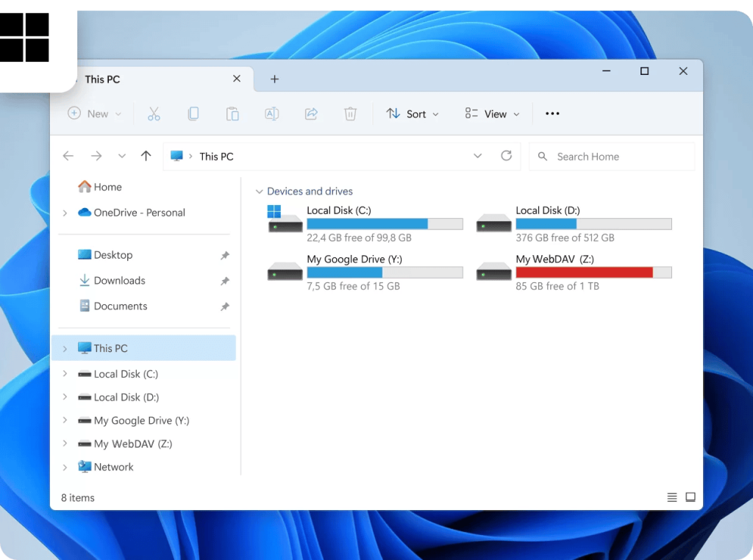Viewport: 753px width, 560px height.
Task: Open the Sort dropdown
Action: point(412,114)
